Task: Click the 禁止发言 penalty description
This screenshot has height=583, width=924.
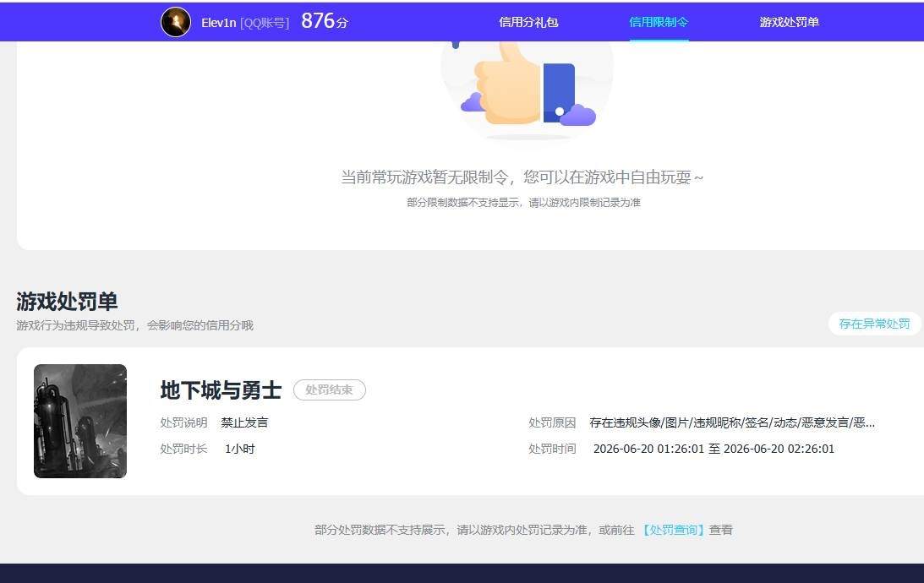Action: (x=244, y=422)
